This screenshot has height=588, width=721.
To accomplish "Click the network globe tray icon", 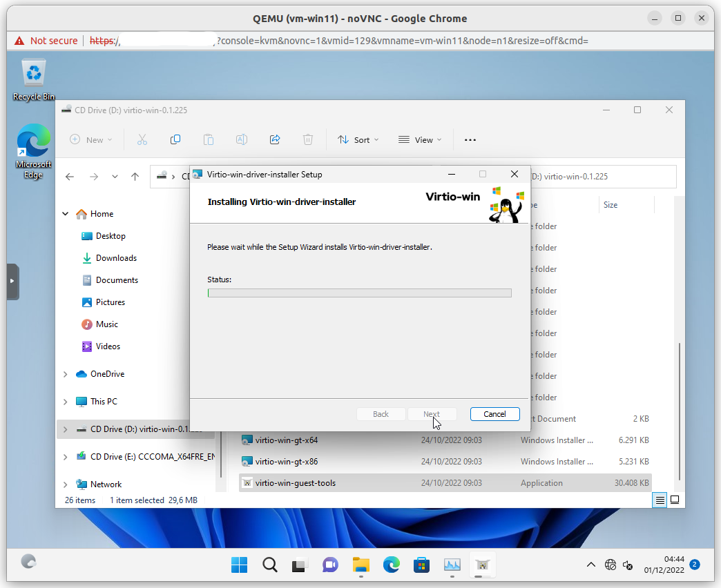I will pyautogui.click(x=611, y=565).
